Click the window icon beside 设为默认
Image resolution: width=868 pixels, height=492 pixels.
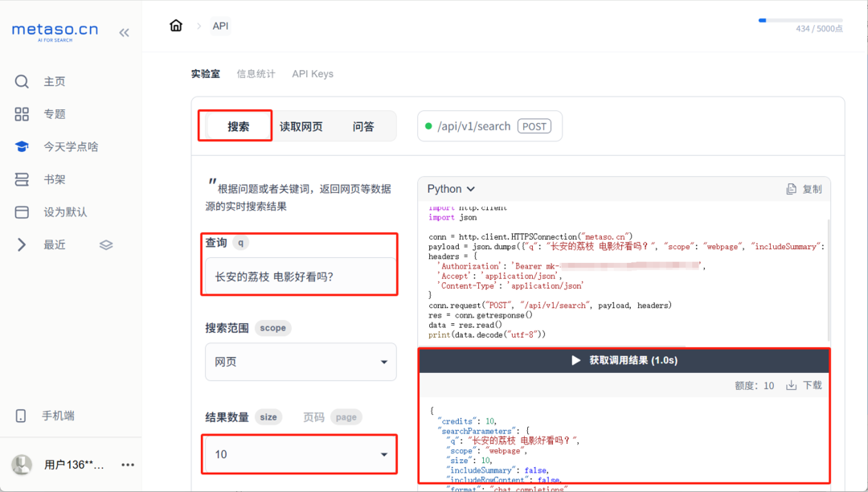[22, 212]
